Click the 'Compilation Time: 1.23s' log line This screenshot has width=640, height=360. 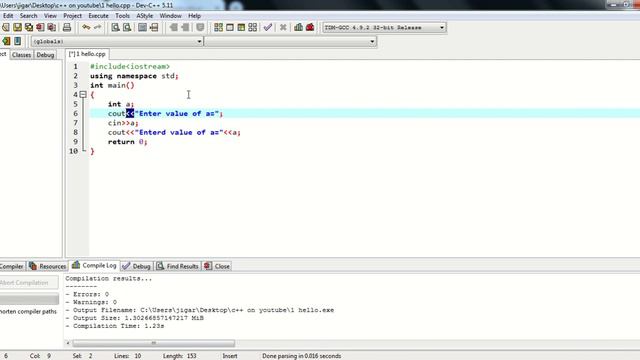coord(115,326)
